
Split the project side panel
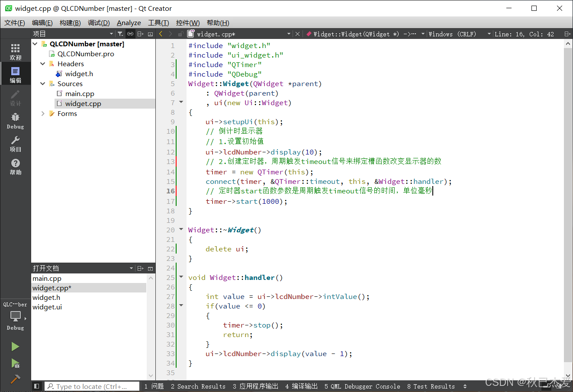click(x=141, y=34)
